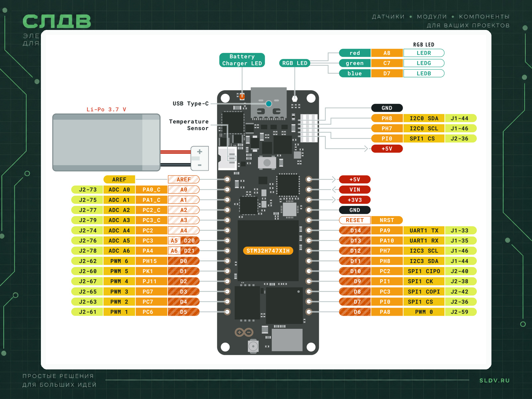The image size is (532, 399).
Task: Select the "D14" pin label
Action: click(x=355, y=230)
